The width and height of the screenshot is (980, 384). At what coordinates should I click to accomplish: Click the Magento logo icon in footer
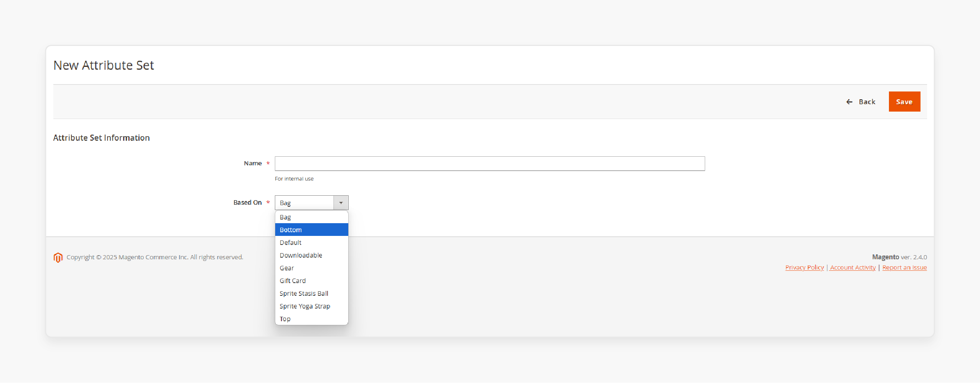coord(58,258)
